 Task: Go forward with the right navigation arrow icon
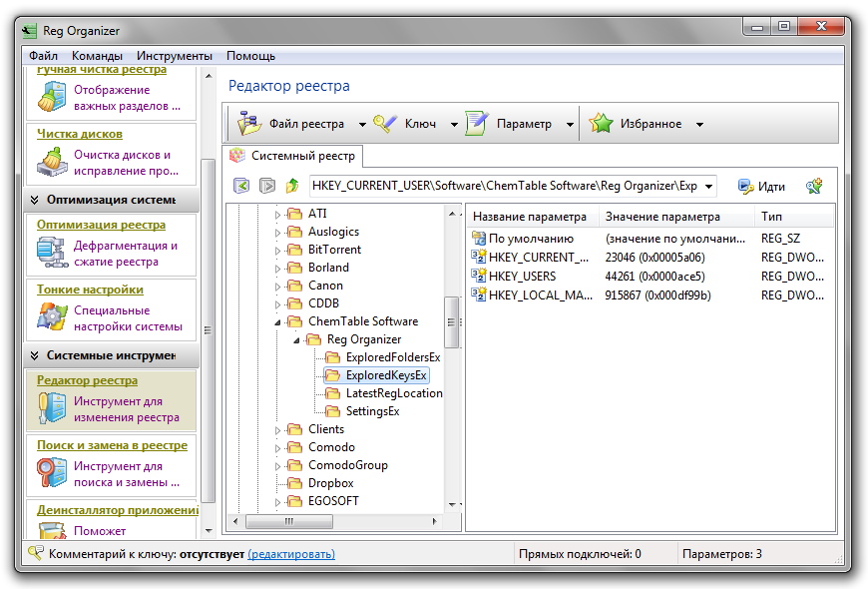[267, 186]
